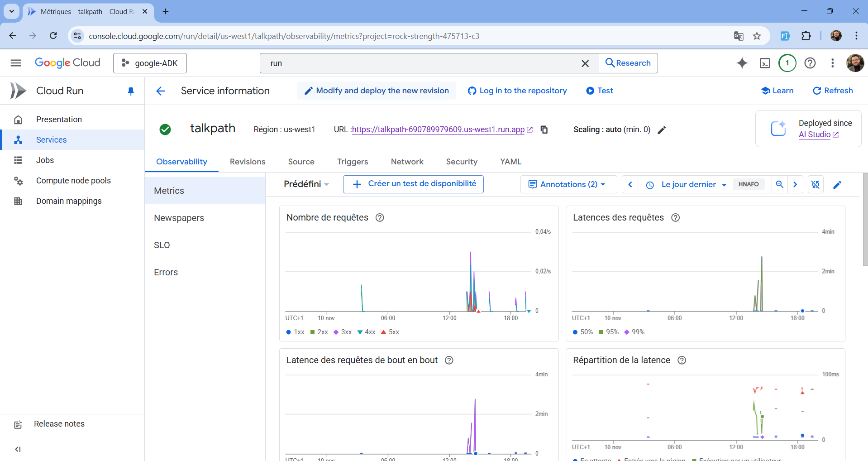This screenshot has height=461, width=868.
Task: Select Services in the sidebar
Action: (72, 140)
